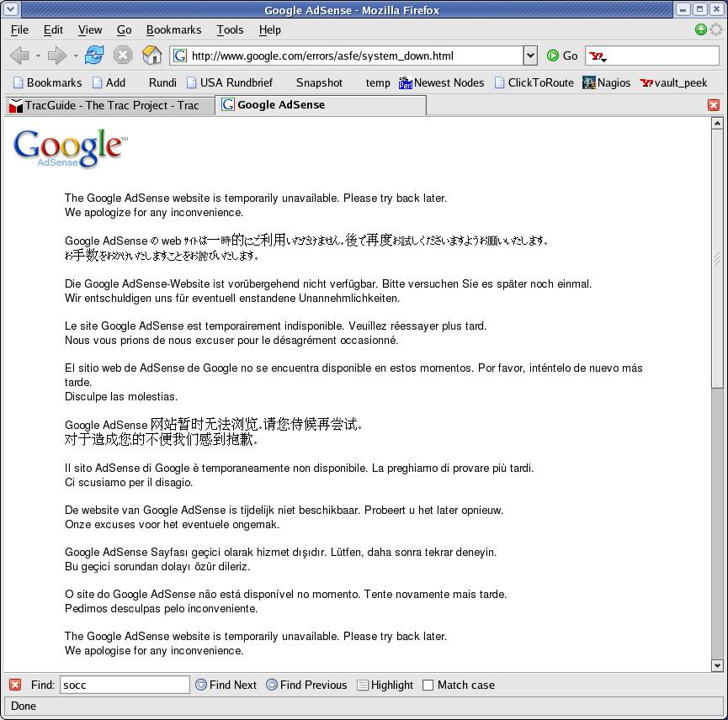Image resolution: width=728 pixels, height=720 pixels.
Task: Toggle Highlight in the find bar
Action: (385, 685)
